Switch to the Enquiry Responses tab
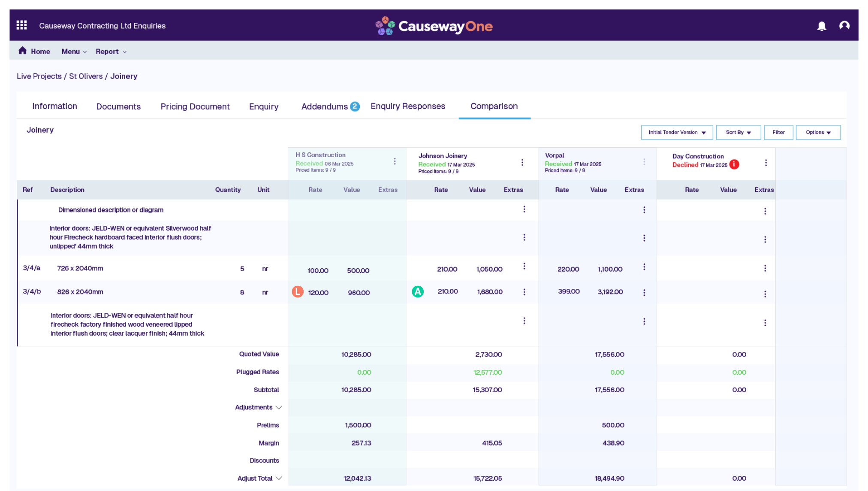 [407, 106]
